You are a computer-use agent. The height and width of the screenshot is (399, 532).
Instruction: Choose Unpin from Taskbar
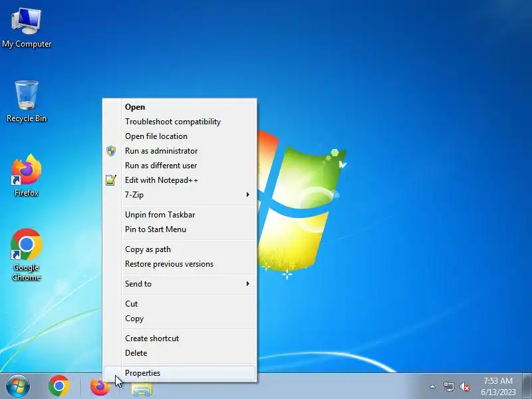[x=180, y=214]
